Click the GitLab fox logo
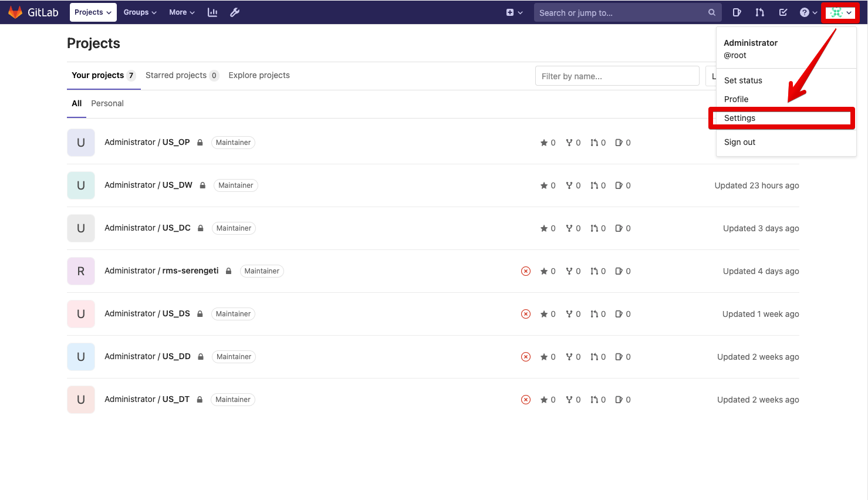 [x=15, y=12]
